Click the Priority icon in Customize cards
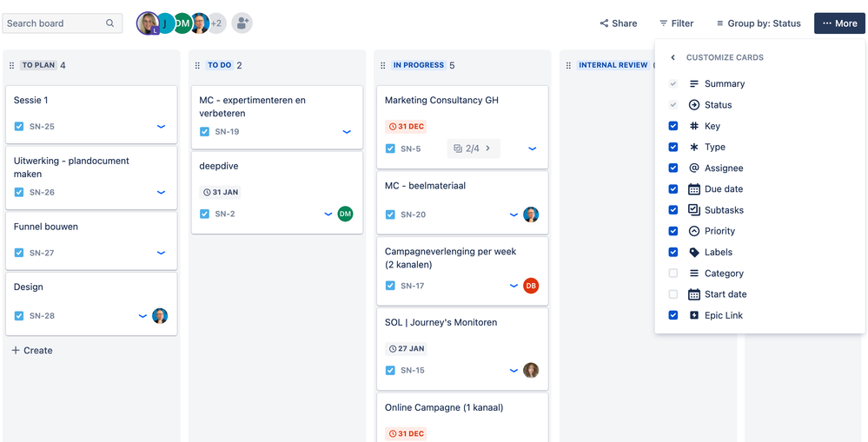Viewport: 868px width, 442px height. pyautogui.click(x=694, y=231)
